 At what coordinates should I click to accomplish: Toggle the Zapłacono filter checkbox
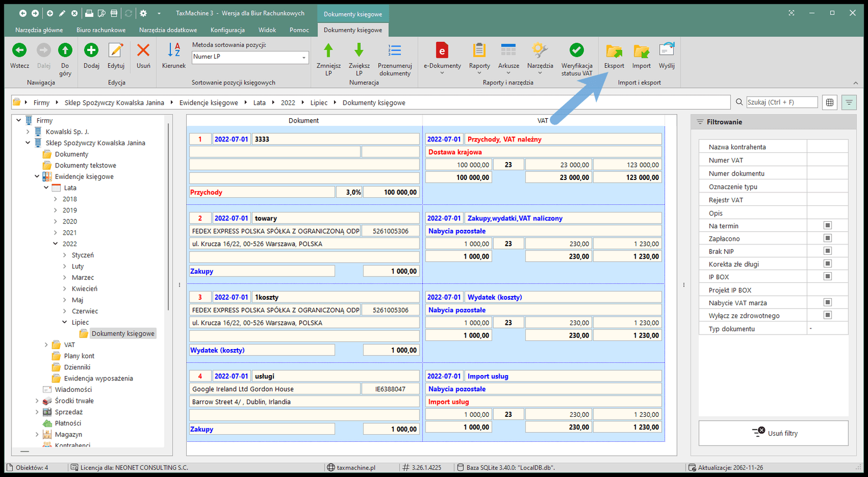[827, 238]
